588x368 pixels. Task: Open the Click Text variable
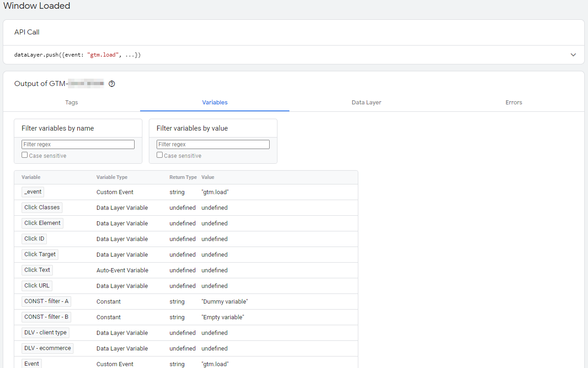(x=37, y=270)
